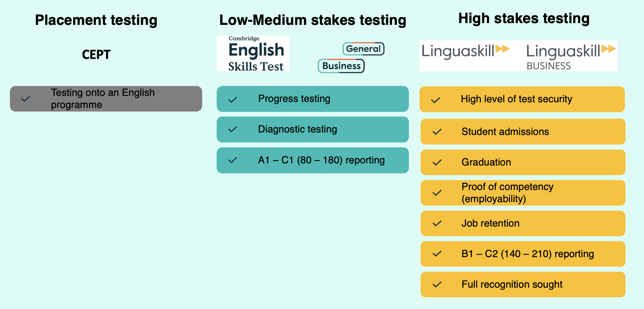
Task: Click the grey Testing onto an English programme box
Action: click(106, 99)
